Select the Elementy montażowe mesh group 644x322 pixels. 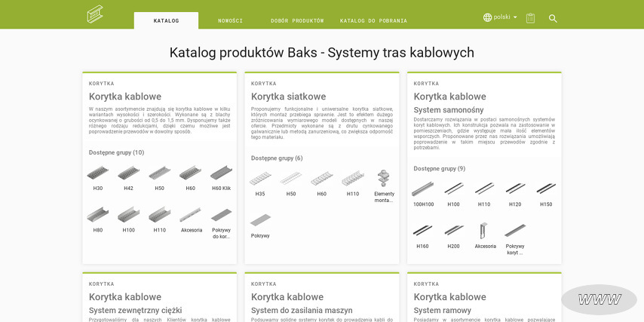point(384,187)
